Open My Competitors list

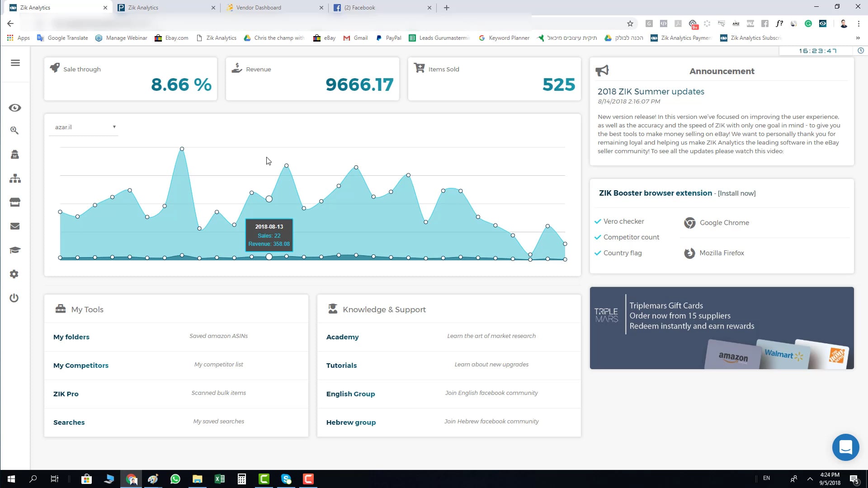(x=81, y=366)
